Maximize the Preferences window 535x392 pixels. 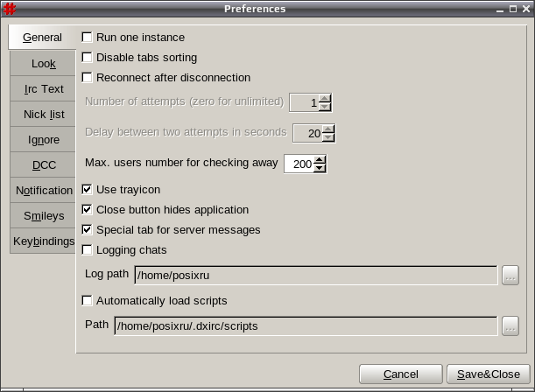coord(513,9)
